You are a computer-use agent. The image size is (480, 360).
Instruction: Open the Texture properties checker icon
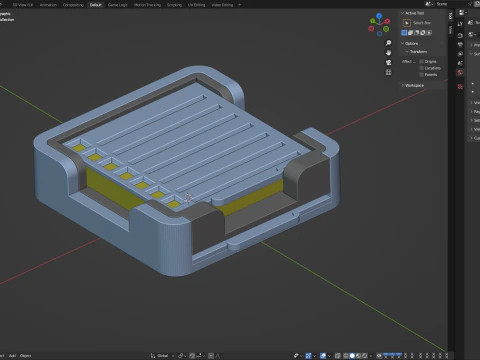(x=460, y=87)
